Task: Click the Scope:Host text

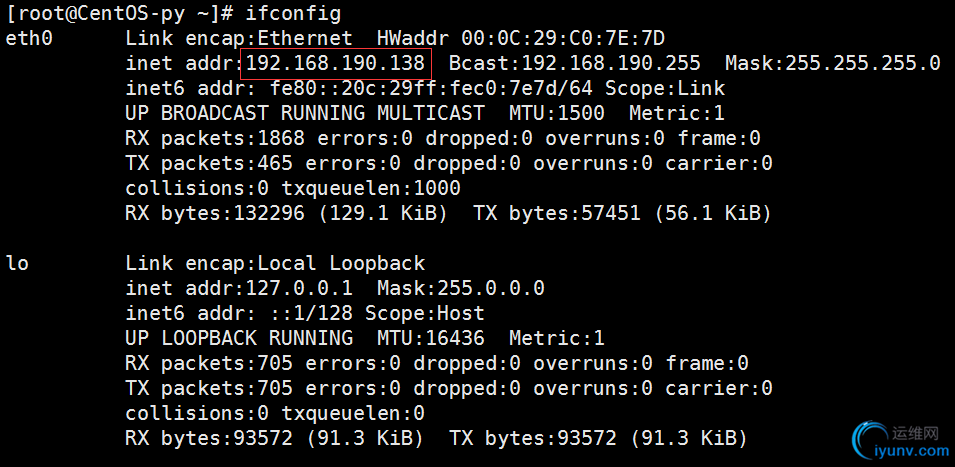Action: click(x=424, y=314)
